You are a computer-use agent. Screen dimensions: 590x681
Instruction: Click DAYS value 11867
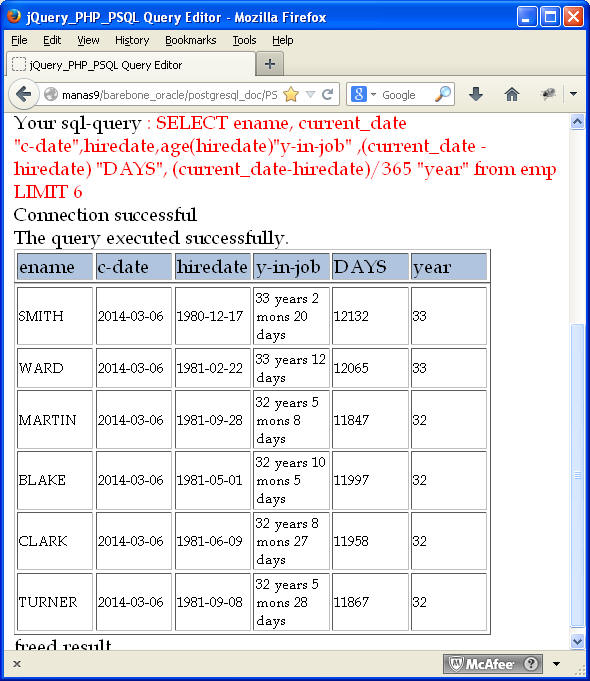click(x=370, y=602)
